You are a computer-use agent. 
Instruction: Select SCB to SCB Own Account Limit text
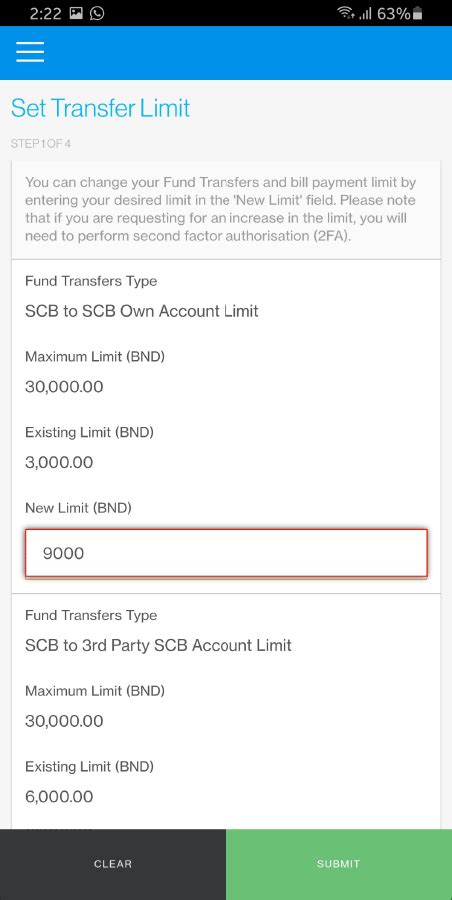(x=142, y=311)
